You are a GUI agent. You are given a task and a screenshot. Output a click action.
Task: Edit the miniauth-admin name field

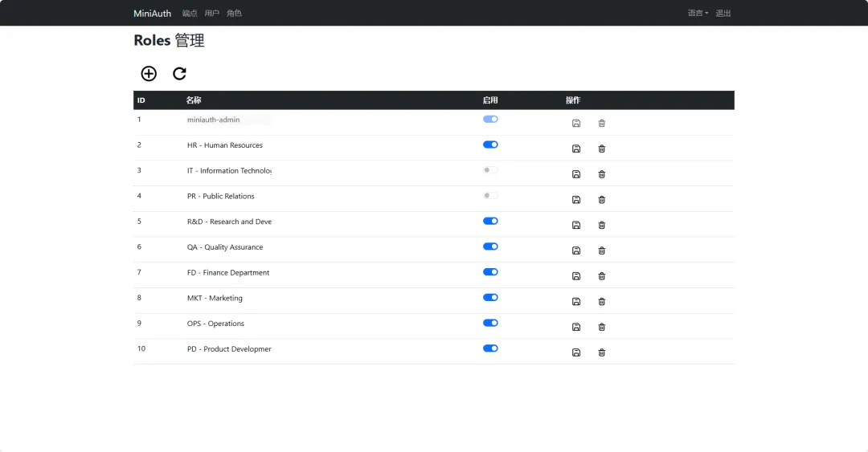(228, 120)
